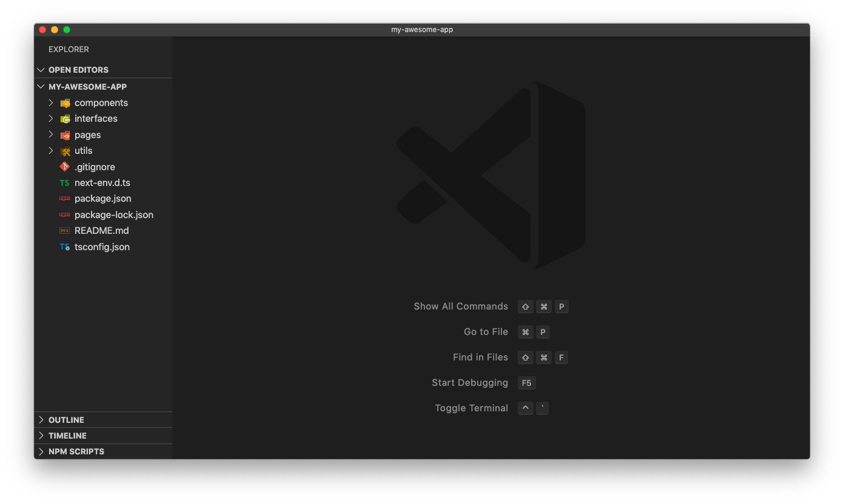Click the git icon beside .gitignore
The image size is (844, 504).
[65, 167]
